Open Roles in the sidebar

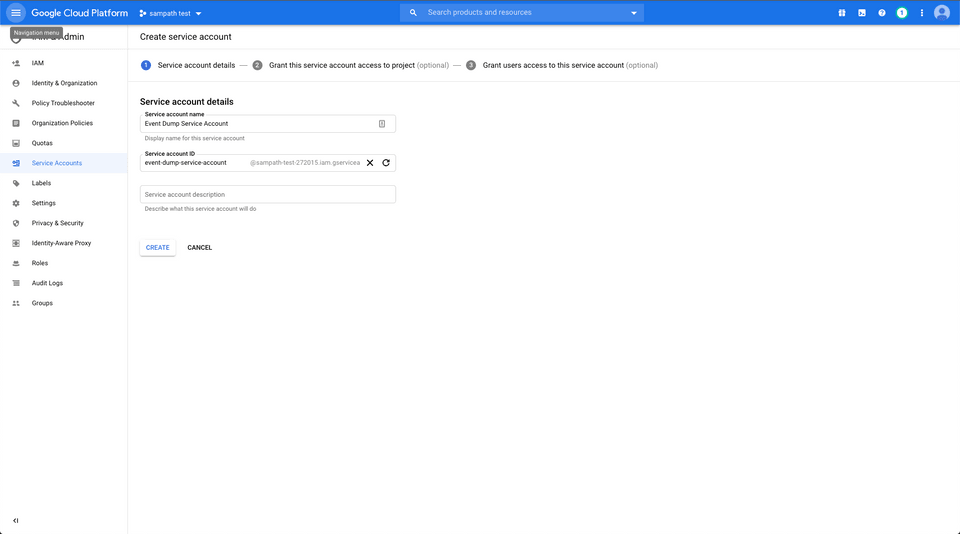tap(40, 263)
